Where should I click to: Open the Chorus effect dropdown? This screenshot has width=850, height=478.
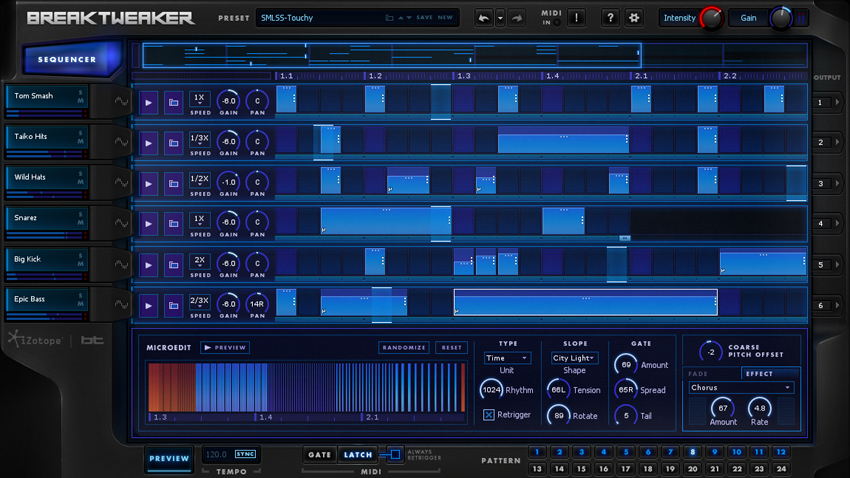pos(741,387)
